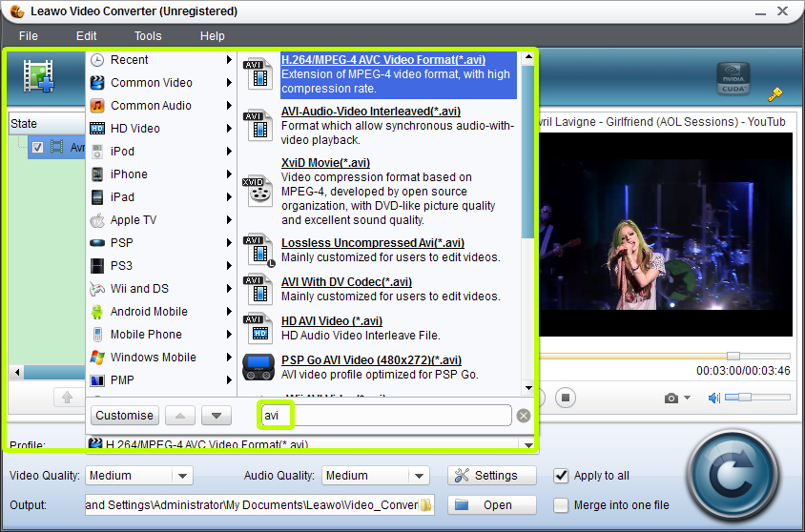Expand the HD Video submenu arrow
The height and width of the screenshot is (532, 805).
click(x=229, y=129)
